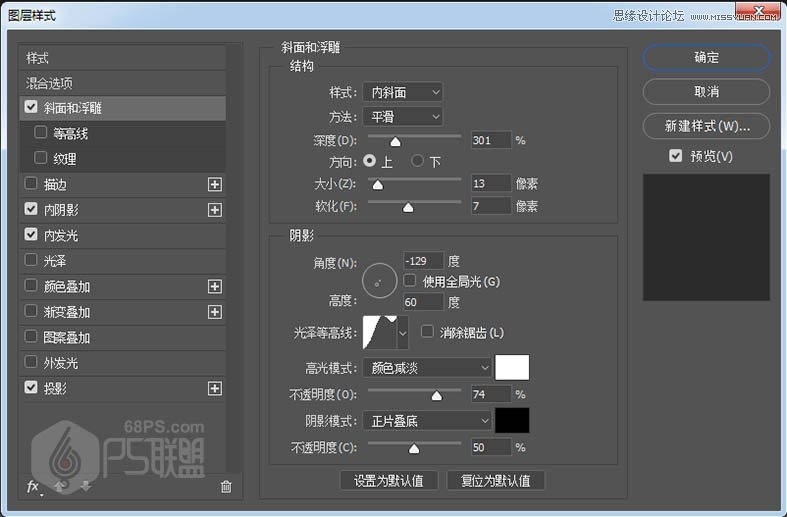Viewport: 787px width, 517px height.
Task: Click the 光泽等高线 contour thumbnail
Action: (380, 333)
